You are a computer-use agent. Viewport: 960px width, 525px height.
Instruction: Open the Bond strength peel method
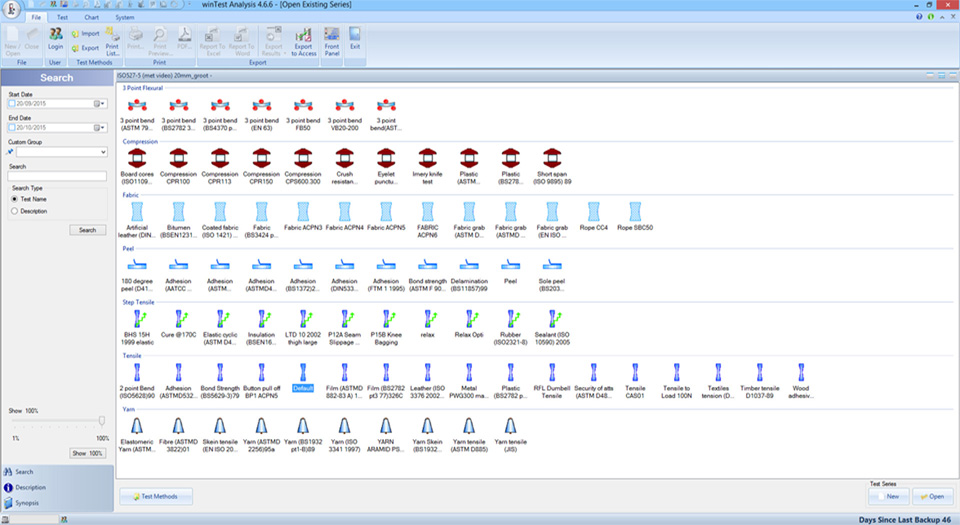pos(427,265)
